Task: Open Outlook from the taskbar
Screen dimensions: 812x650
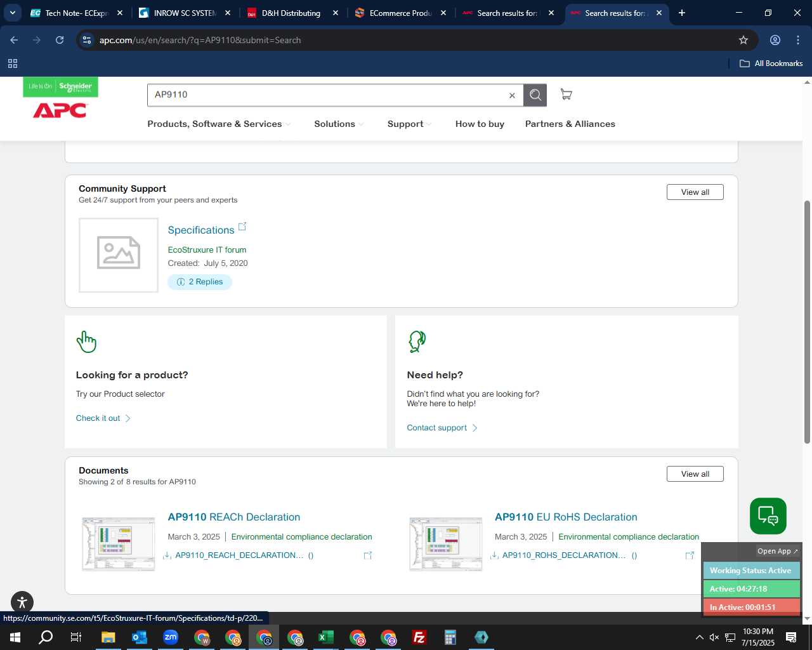Action: tap(139, 637)
